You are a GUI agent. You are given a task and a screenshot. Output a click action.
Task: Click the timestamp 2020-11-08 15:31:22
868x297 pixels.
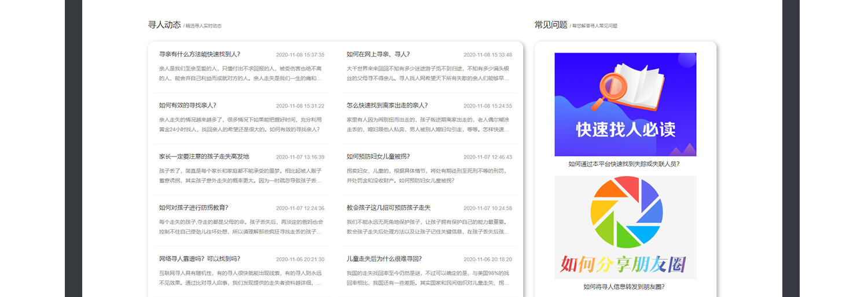300,106
